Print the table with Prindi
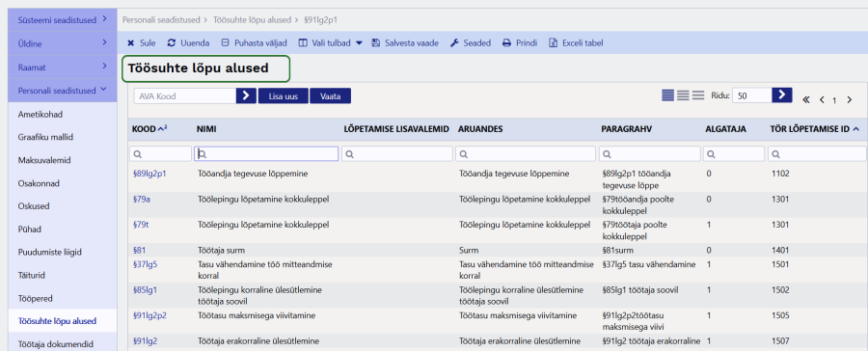Screen dimensions: 868x351 click(520, 42)
